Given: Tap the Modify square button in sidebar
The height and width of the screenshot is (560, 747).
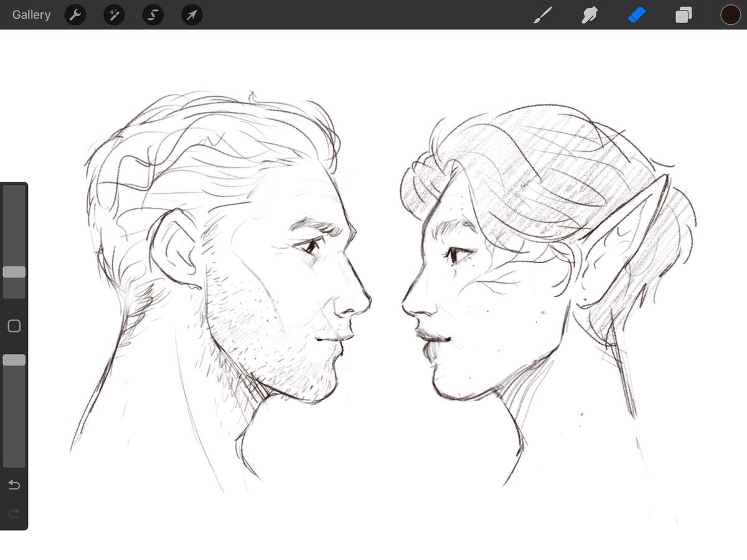Looking at the screenshot, I should click(x=14, y=326).
